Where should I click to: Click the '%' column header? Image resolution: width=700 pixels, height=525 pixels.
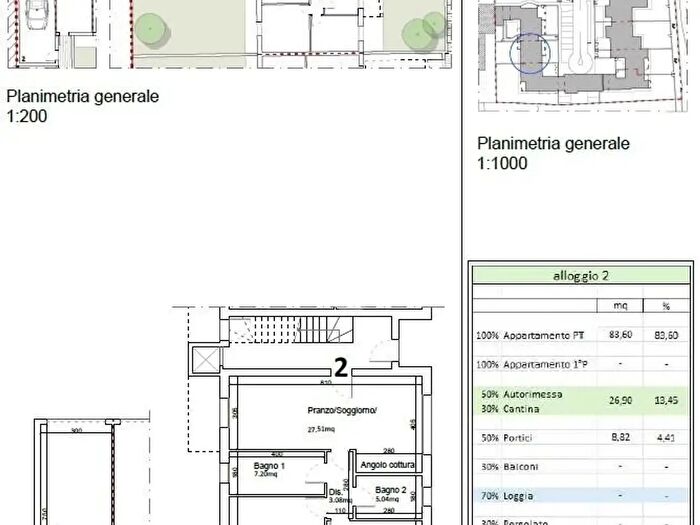pyautogui.click(x=666, y=306)
